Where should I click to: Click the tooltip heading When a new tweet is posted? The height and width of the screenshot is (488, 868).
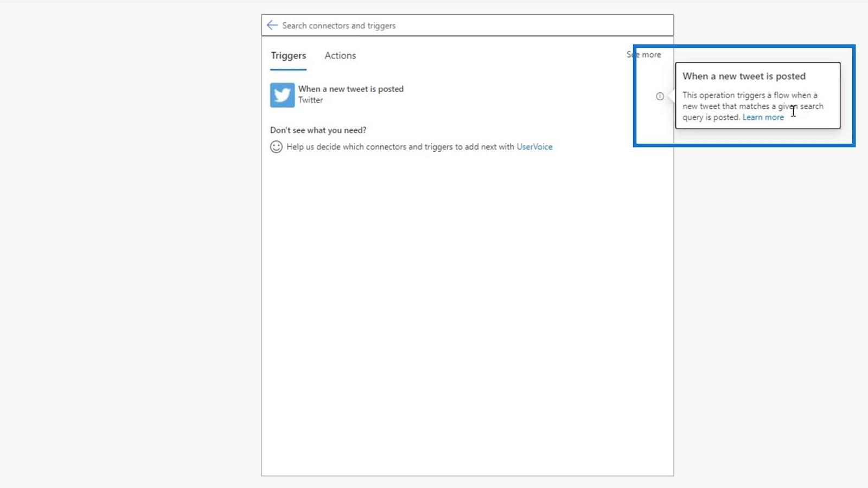tap(744, 76)
